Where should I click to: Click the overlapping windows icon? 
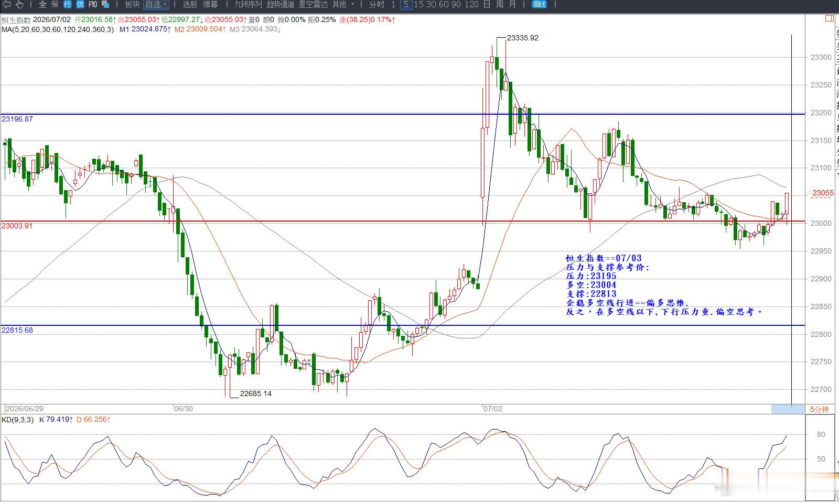click(105, 5)
